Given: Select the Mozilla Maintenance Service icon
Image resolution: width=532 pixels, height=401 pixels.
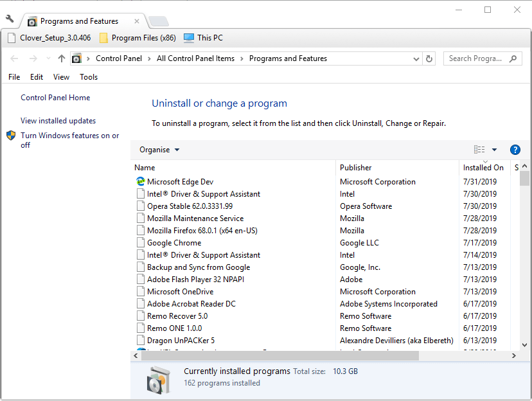Looking at the screenshot, I should click(141, 218).
